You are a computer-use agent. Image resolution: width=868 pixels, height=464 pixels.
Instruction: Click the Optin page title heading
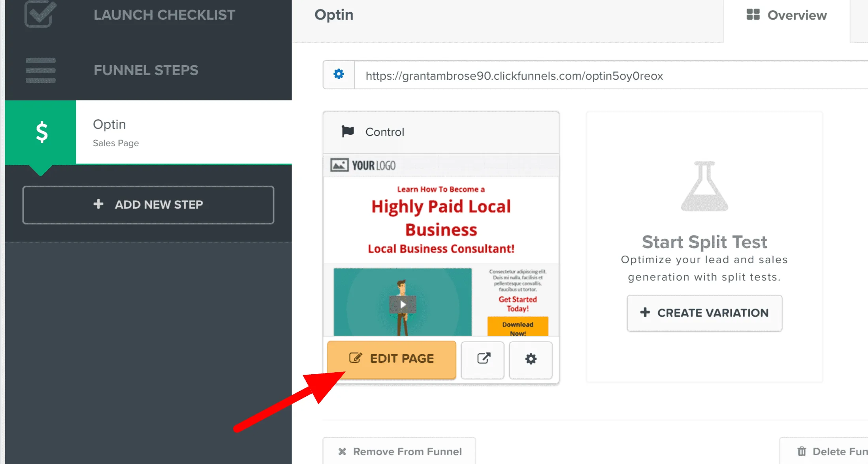pos(334,15)
